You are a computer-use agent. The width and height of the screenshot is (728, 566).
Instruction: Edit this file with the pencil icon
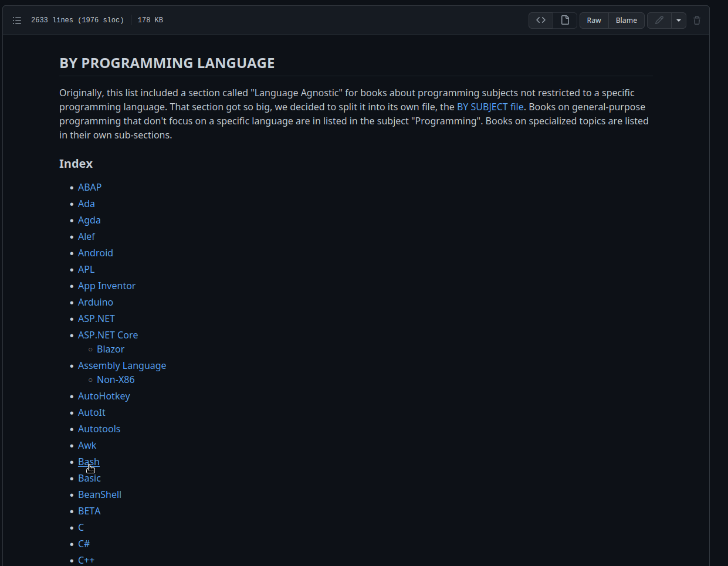659,21
